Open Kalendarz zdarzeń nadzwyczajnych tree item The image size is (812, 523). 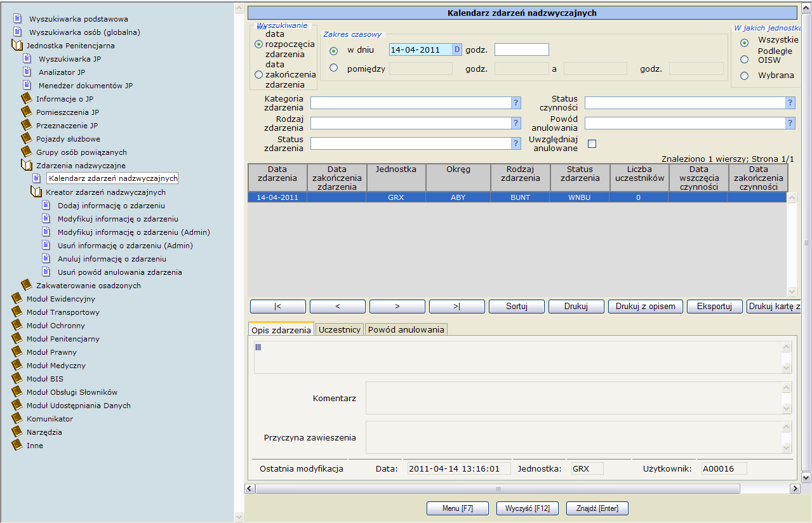pyautogui.click(x=113, y=178)
